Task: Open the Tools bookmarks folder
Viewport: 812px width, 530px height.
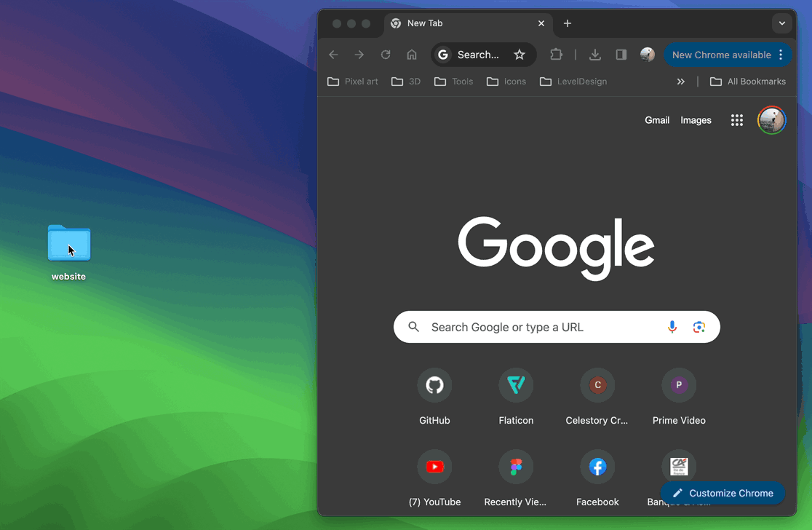Action: (x=453, y=82)
